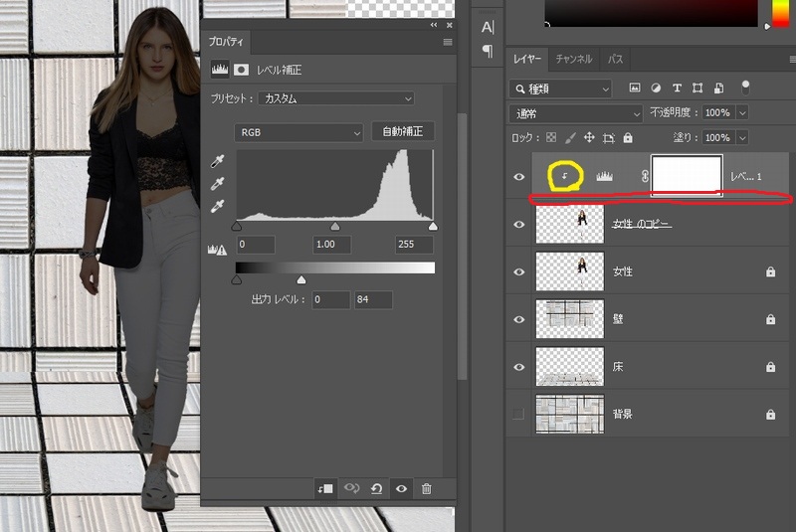
Task: Toggle adjustment visibility eye in Properties footer
Action: point(402,488)
